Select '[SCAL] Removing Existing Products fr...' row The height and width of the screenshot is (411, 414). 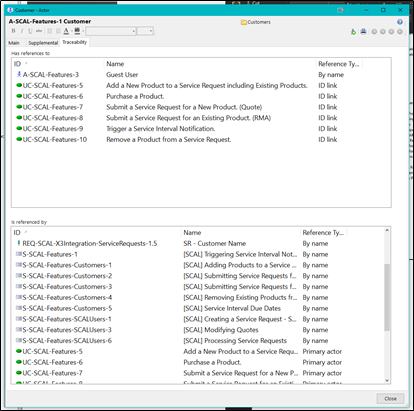pyautogui.click(x=198, y=297)
